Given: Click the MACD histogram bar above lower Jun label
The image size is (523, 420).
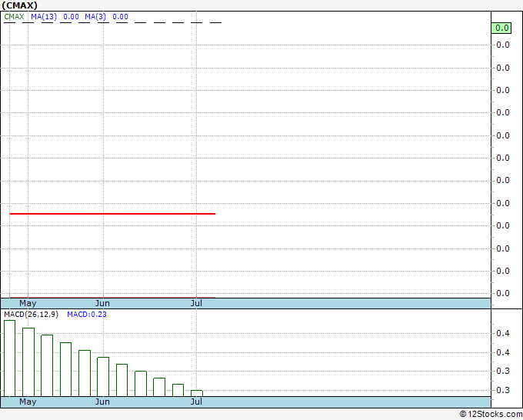Looking at the screenshot, I should click(103, 376).
